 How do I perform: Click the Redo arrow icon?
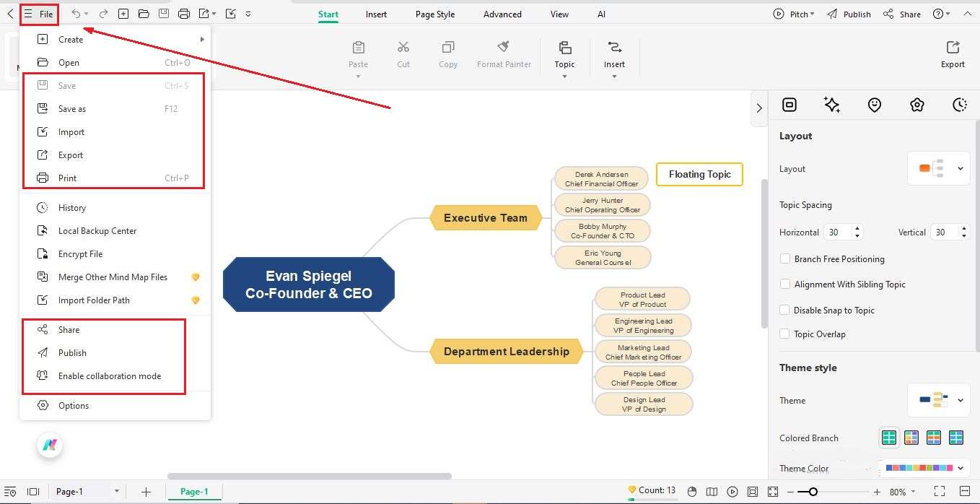click(103, 14)
